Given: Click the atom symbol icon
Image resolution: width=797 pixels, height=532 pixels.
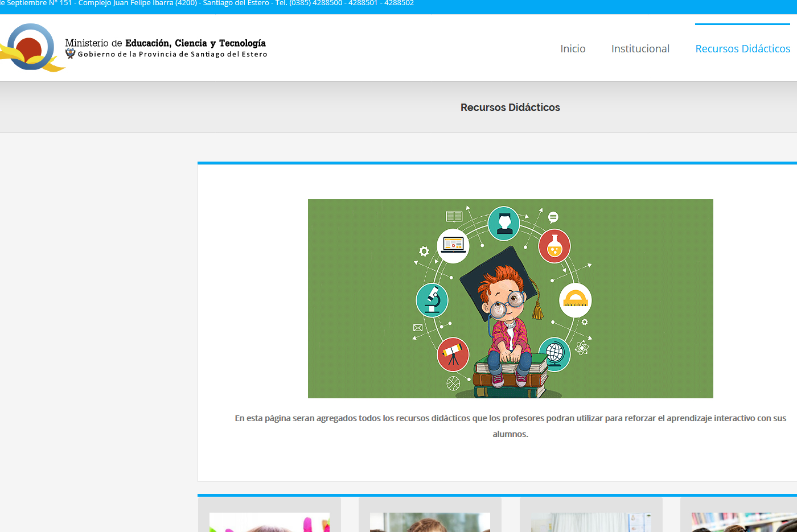Looking at the screenshot, I should [582, 348].
